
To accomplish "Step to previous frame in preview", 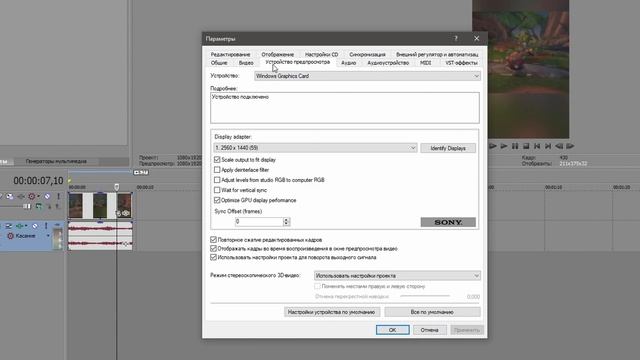I will 559,146.
